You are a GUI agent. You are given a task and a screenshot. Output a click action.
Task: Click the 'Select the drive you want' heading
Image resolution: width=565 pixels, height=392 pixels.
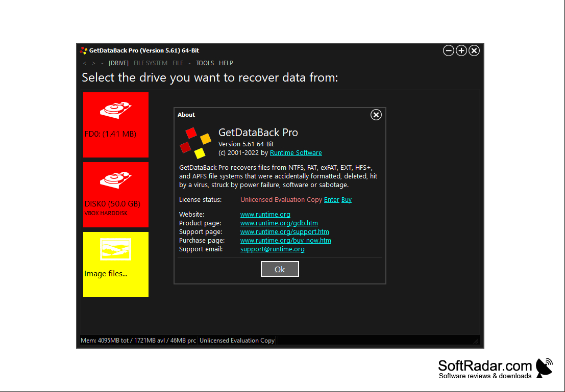[x=210, y=77]
